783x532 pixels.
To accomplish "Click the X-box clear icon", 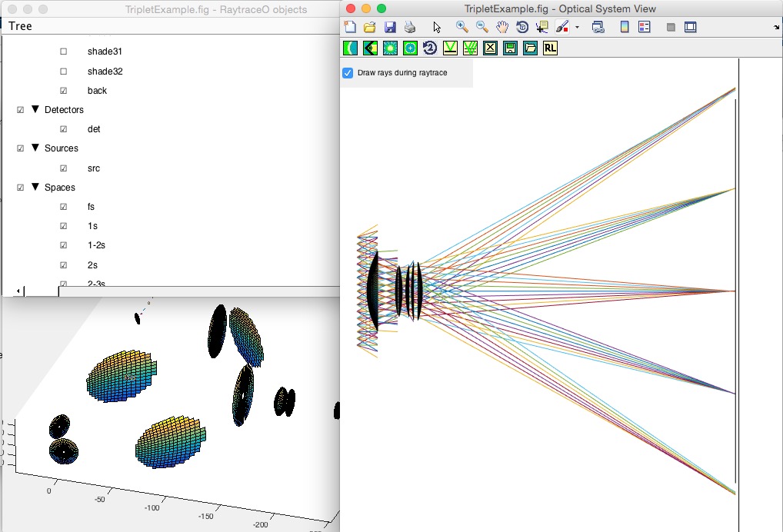I will click(490, 48).
